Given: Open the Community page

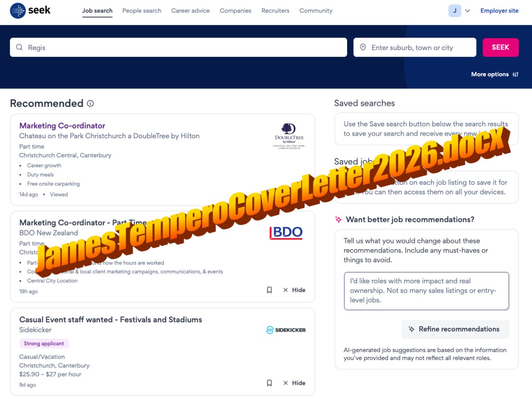Looking at the screenshot, I should [316, 11].
